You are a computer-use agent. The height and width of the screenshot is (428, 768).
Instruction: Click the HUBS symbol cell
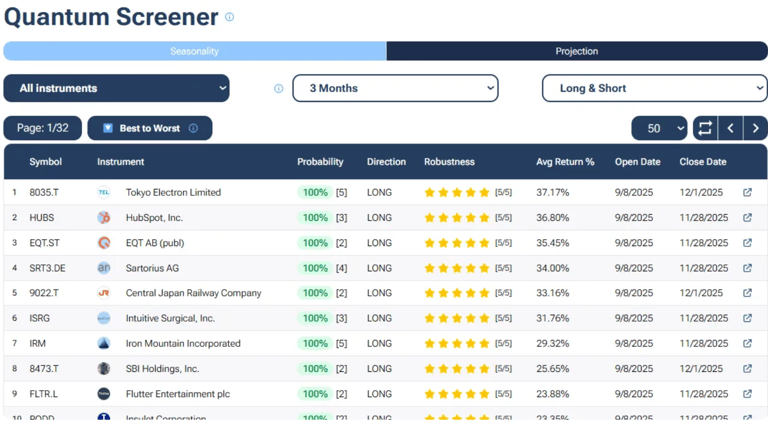[42, 217]
